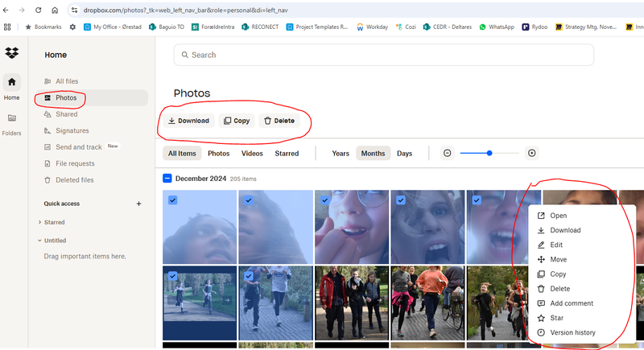This screenshot has height=350, width=644.
Task: Reload the page with the refresh icon
Action: pos(38,10)
